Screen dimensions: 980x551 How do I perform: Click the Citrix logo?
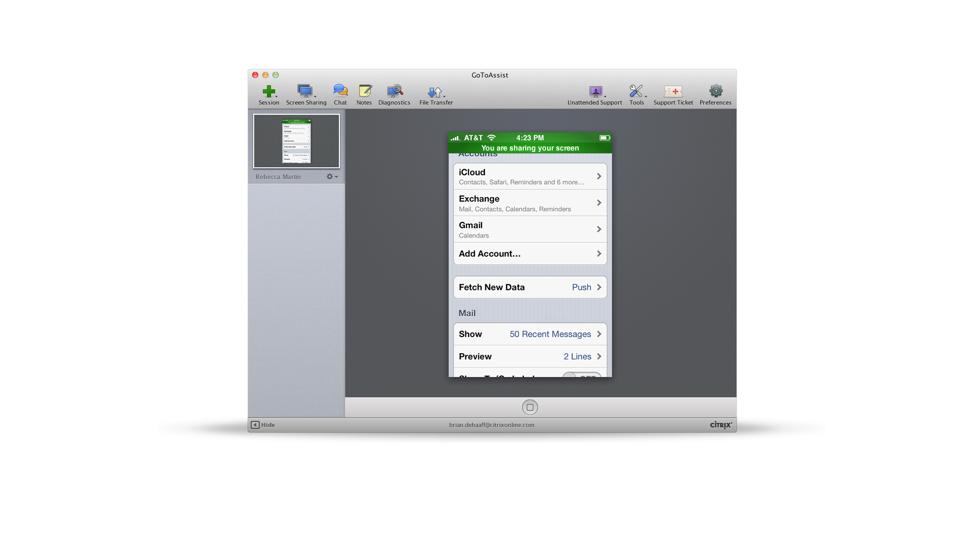pyautogui.click(x=721, y=425)
